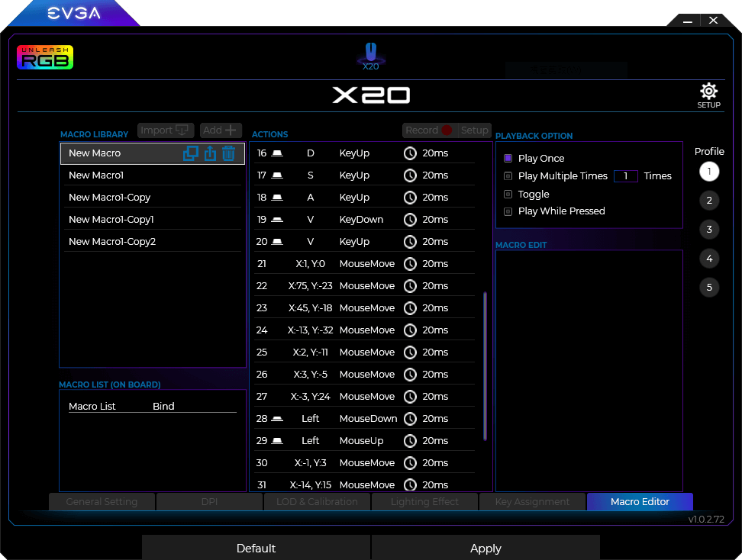
Task: Enable the Toggle playback option
Action: [x=508, y=194]
